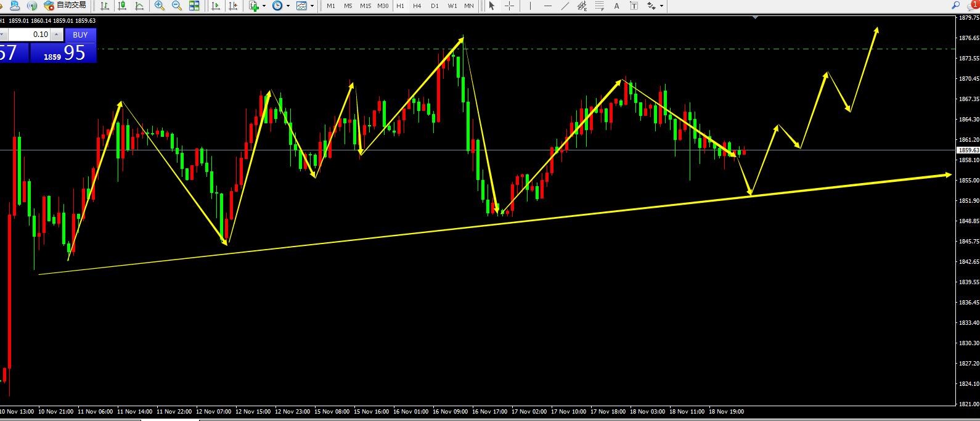Open the chart templates icon

point(301,6)
